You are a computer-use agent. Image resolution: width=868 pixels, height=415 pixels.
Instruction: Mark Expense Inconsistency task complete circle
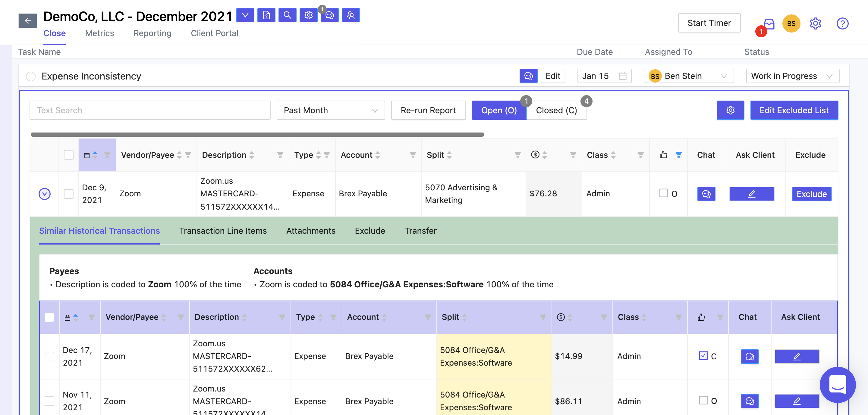31,76
